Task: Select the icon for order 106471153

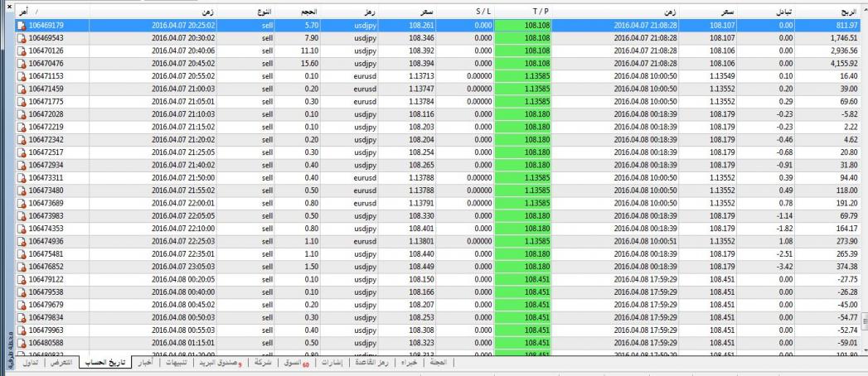Action: [x=22, y=76]
